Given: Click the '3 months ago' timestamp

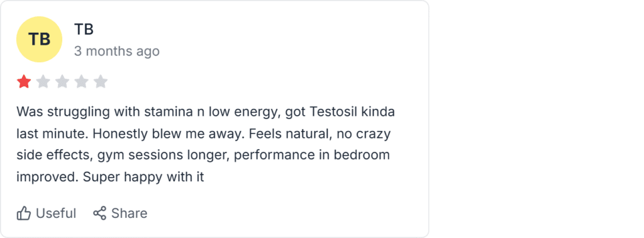Looking at the screenshot, I should tap(116, 52).
